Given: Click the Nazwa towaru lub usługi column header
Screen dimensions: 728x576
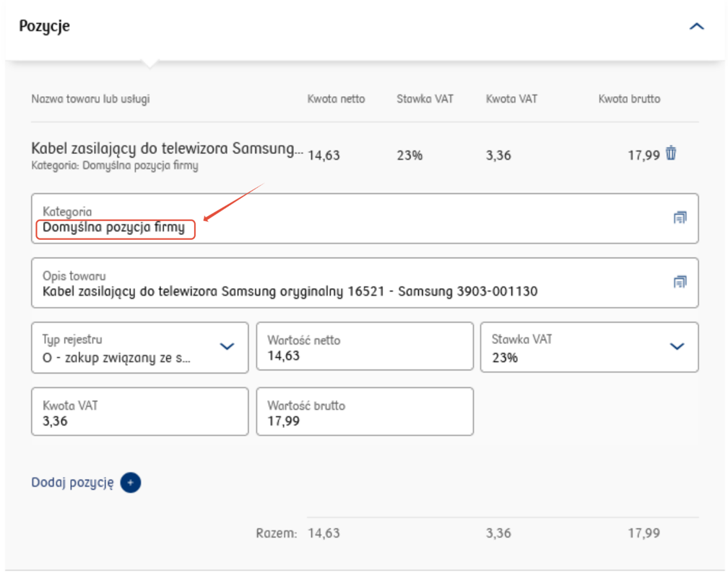Looking at the screenshot, I should [90, 99].
